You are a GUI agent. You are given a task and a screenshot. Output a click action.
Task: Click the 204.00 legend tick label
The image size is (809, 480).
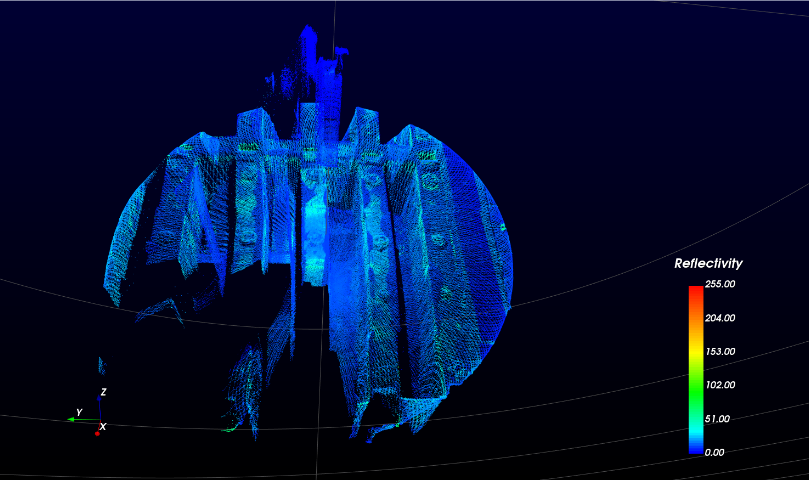click(x=720, y=318)
